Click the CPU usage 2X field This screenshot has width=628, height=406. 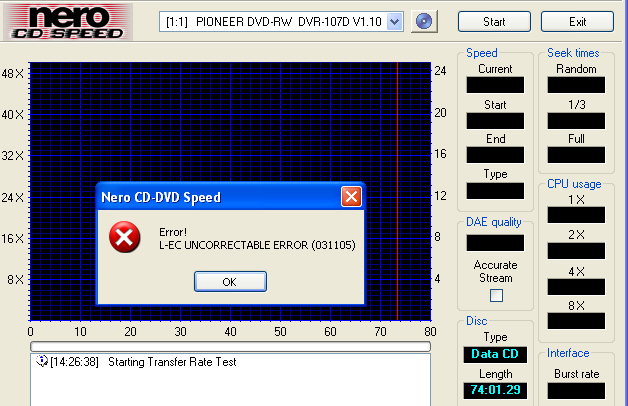click(576, 251)
